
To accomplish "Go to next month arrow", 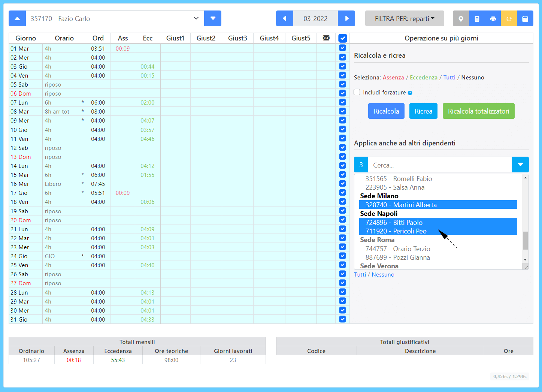I will point(346,18).
